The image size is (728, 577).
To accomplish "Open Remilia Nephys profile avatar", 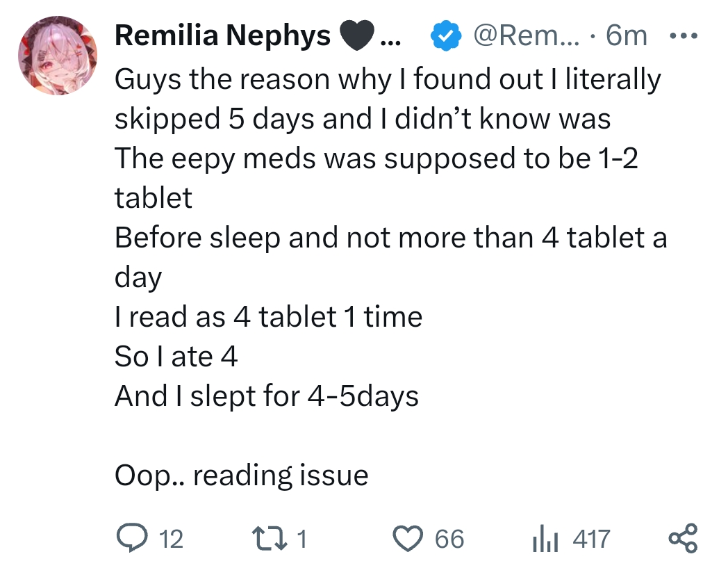I will click(x=58, y=56).
